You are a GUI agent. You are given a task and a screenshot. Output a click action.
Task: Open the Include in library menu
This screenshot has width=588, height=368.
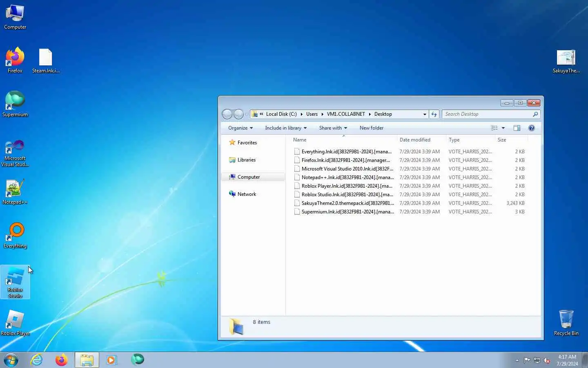click(x=285, y=128)
